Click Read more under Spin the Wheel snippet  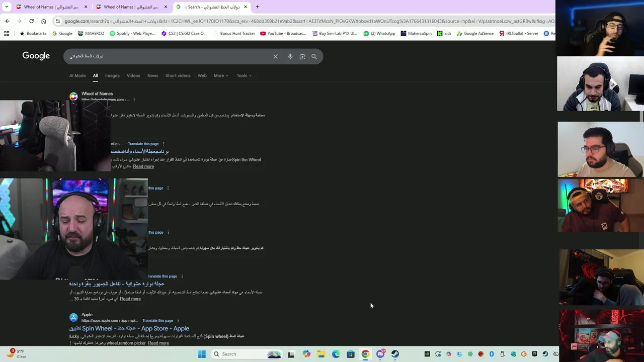point(143,166)
